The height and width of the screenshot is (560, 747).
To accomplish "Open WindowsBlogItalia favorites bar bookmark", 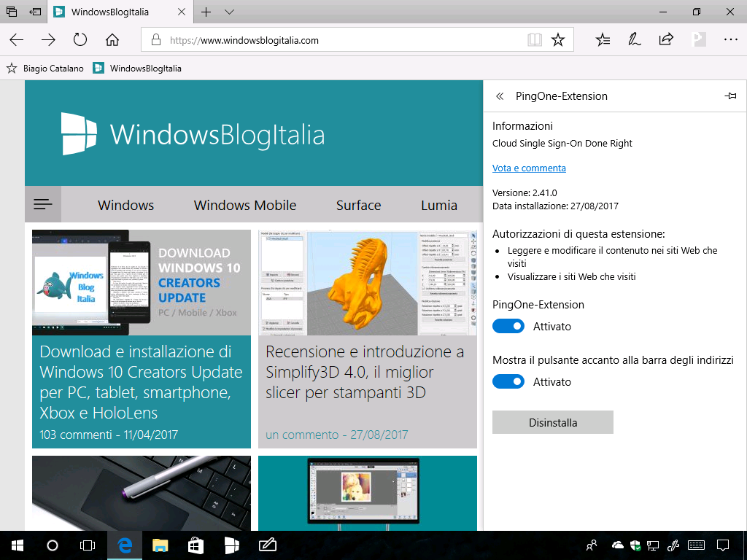I will point(137,69).
